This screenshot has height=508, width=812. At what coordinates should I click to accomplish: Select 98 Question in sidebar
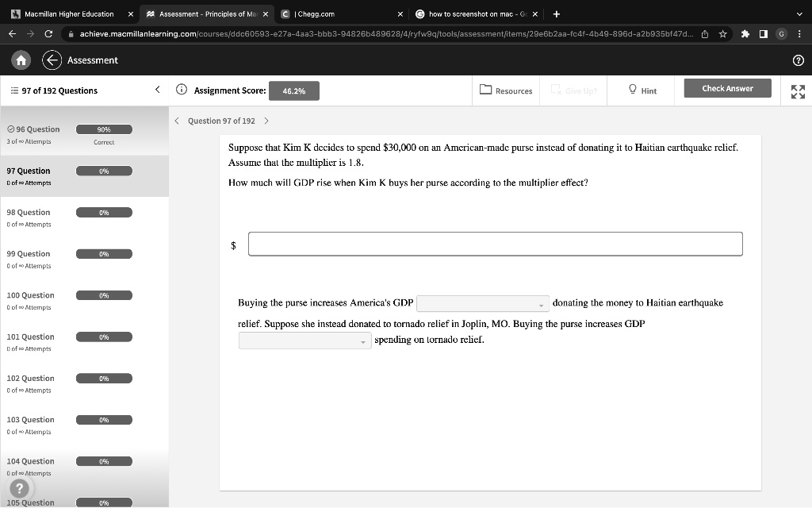tap(84, 217)
